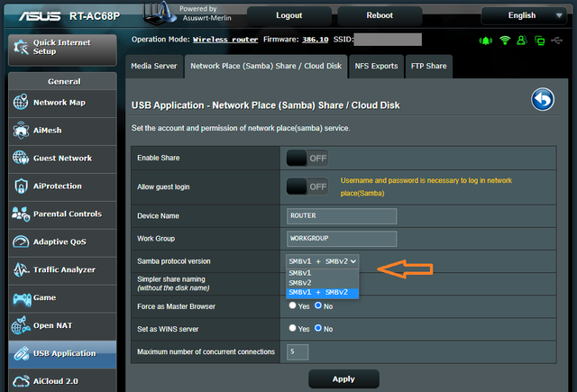Click the AiProtection shield icon
The image size is (577, 392).
pyautogui.click(x=21, y=186)
